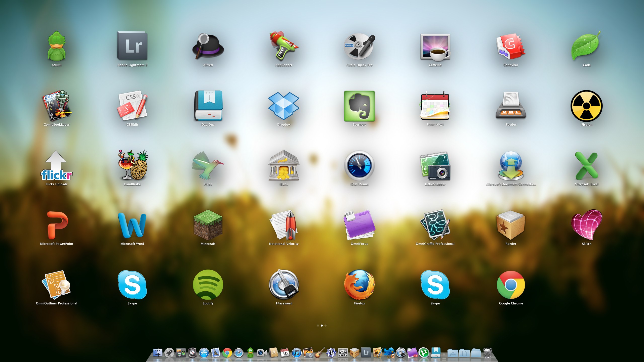The width and height of the screenshot is (644, 362).
Task: Open Audio Hijack Pro
Action: pyautogui.click(x=359, y=46)
